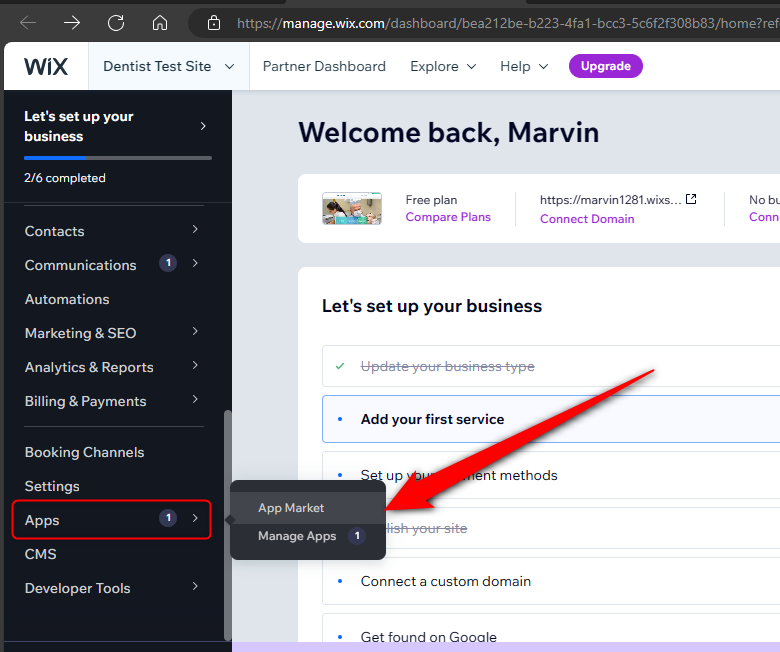Click the purple Upgrade button
The height and width of the screenshot is (652, 780).
[606, 66]
